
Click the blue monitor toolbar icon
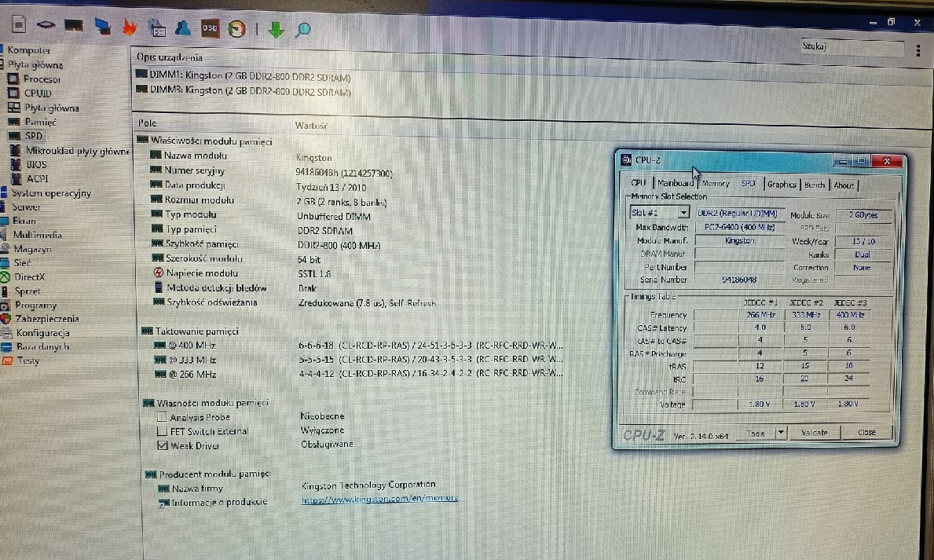102,26
